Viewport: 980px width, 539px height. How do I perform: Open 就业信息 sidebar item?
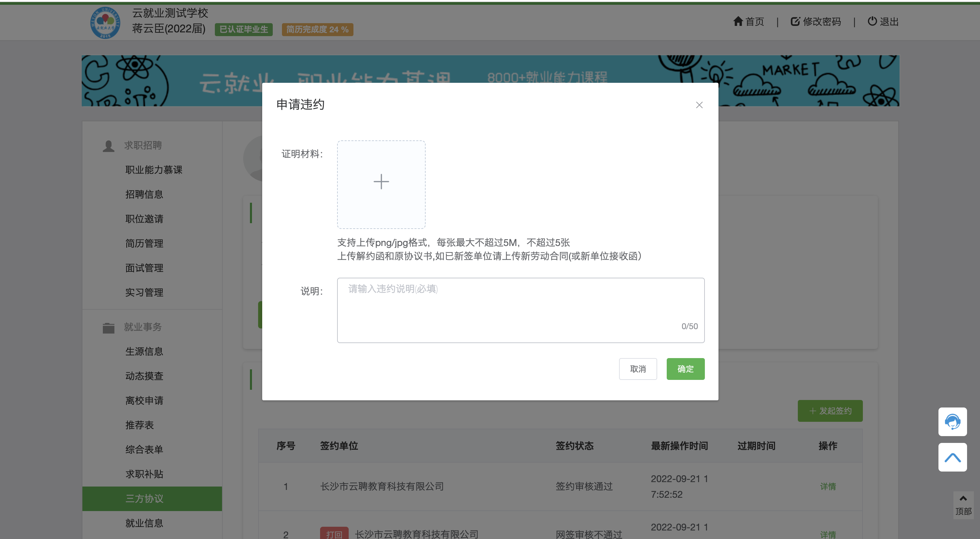click(144, 523)
